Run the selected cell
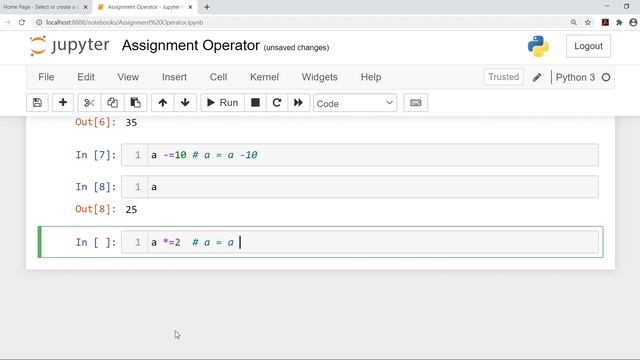Viewport: 640px width, 360px height. coord(222,102)
